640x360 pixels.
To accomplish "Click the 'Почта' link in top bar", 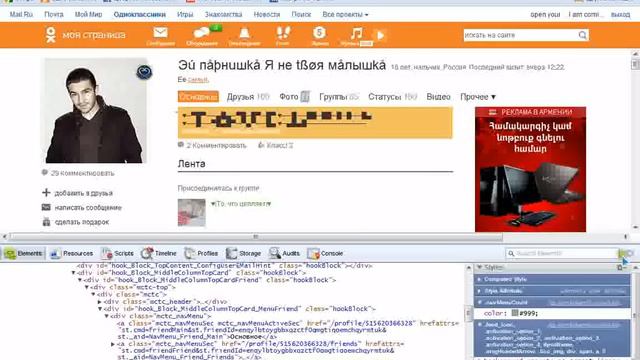I will (x=54, y=14).
